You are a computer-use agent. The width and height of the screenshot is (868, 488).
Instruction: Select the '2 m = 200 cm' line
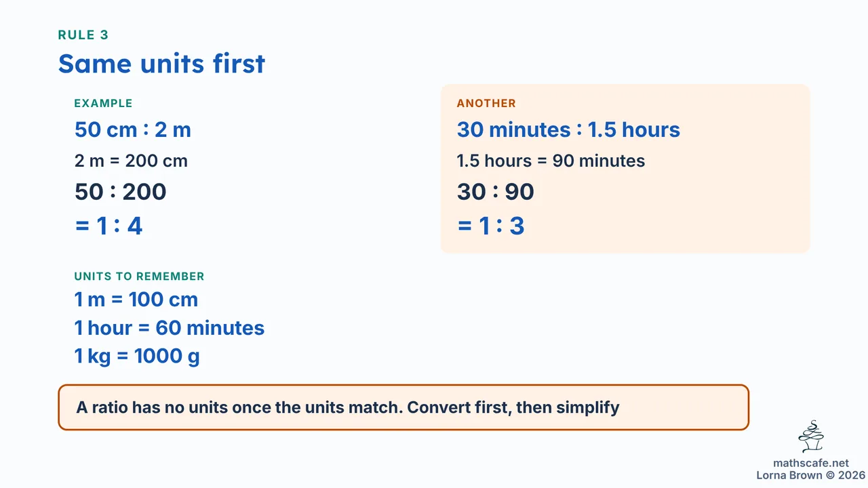[x=131, y=161]
